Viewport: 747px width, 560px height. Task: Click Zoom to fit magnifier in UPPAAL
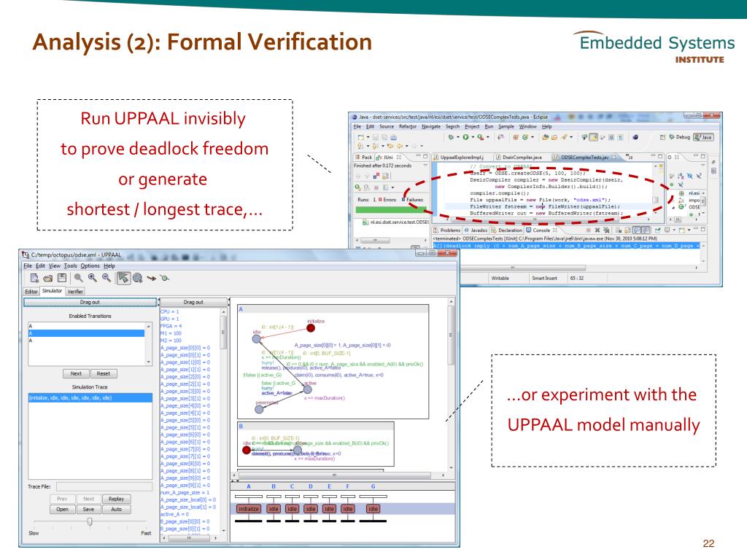pyautogui.click(x=79, y=278)
